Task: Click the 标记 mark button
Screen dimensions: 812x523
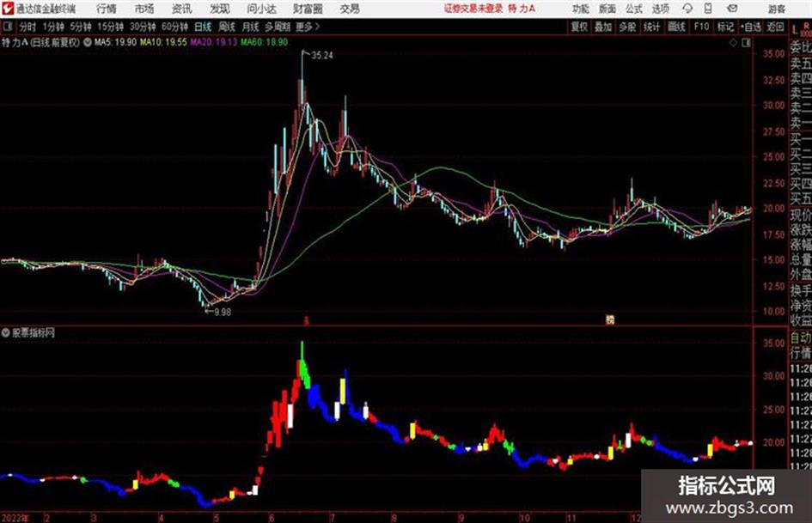Action: click(725, 27)
